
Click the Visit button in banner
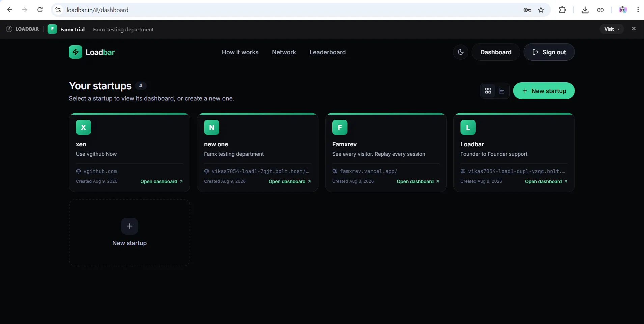(x=612, y=29)
